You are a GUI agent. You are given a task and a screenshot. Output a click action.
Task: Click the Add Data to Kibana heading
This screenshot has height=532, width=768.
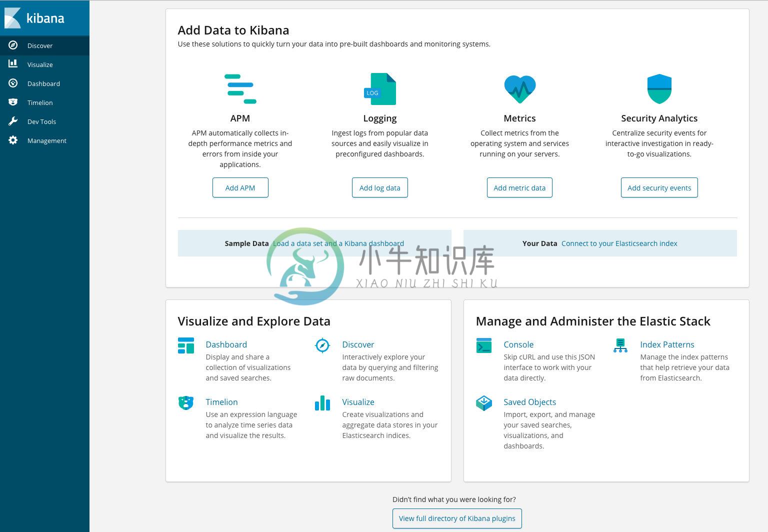click(x=233, y=30)
